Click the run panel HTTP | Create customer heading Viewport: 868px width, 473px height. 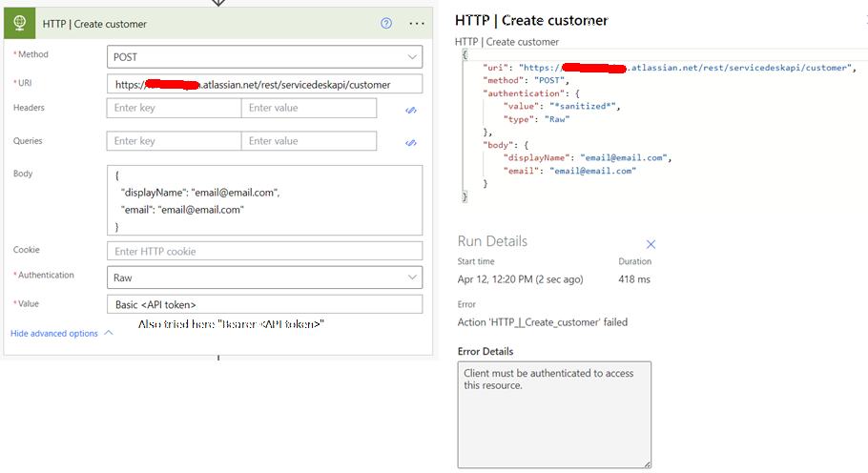531,20
